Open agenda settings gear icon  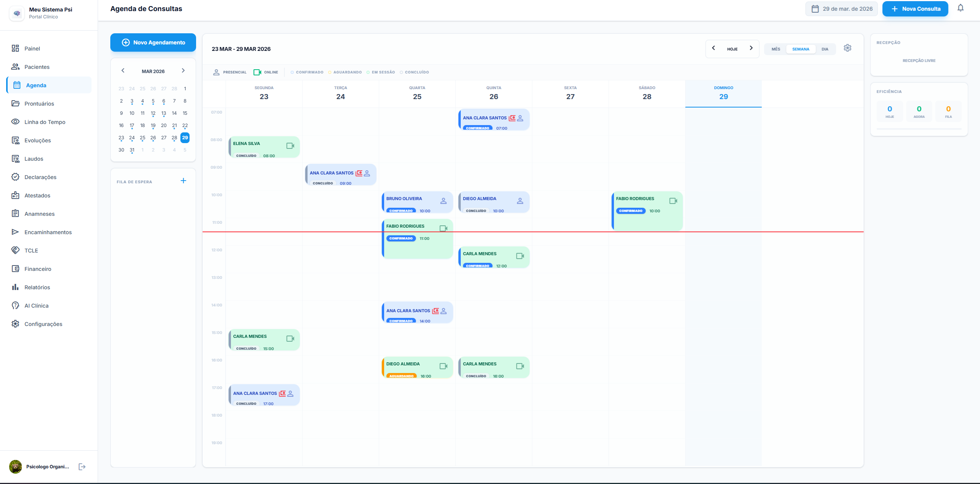point(847,48)
